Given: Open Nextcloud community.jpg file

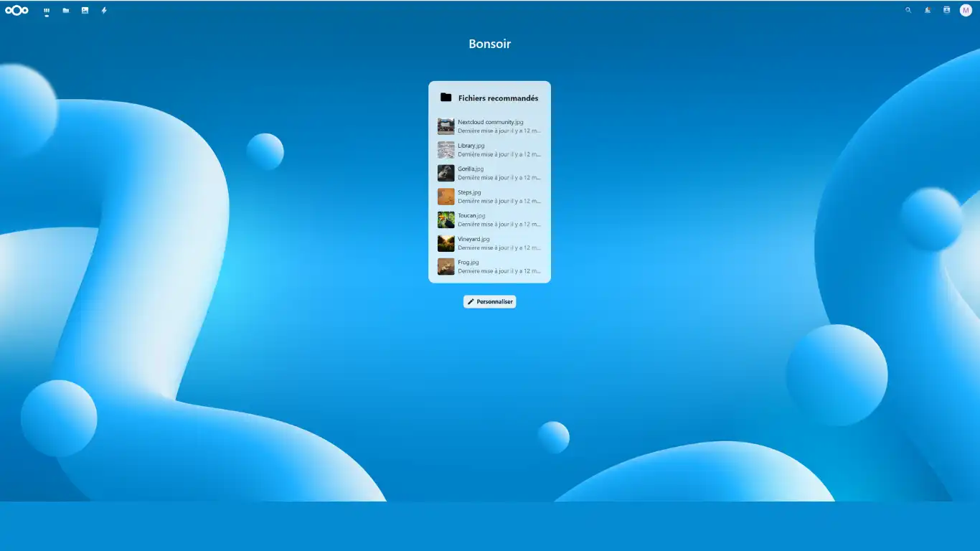Looking at the screenshot, I should [x=491, y=123].
